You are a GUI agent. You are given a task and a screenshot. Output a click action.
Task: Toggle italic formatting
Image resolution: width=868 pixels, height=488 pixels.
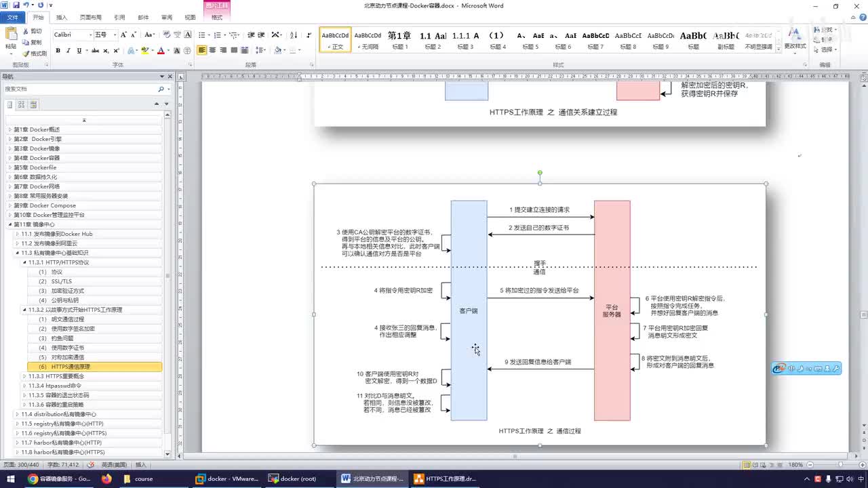[68, 51]
